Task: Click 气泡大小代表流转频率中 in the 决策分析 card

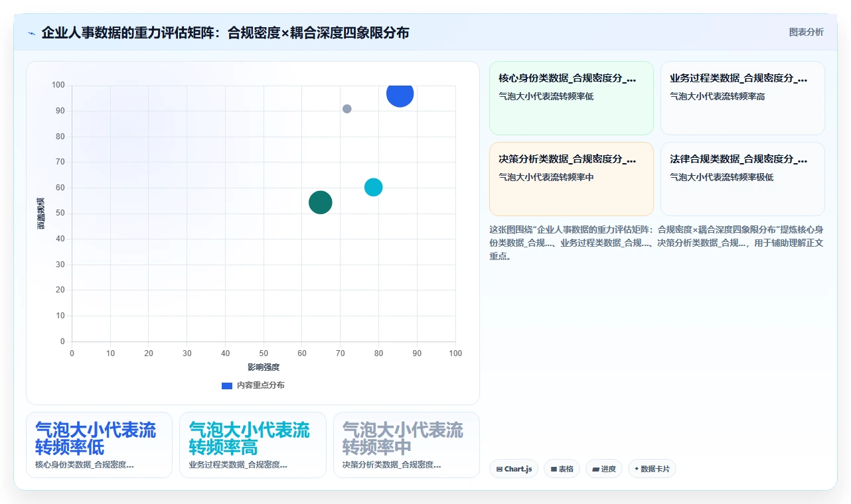Action: [x=546, y=177]
